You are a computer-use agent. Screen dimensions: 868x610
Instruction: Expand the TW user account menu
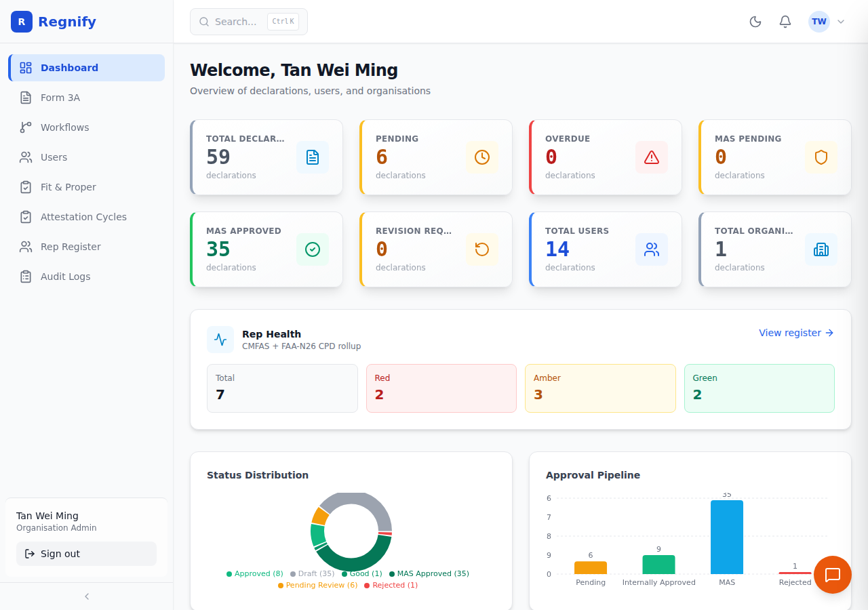(827, 22)
